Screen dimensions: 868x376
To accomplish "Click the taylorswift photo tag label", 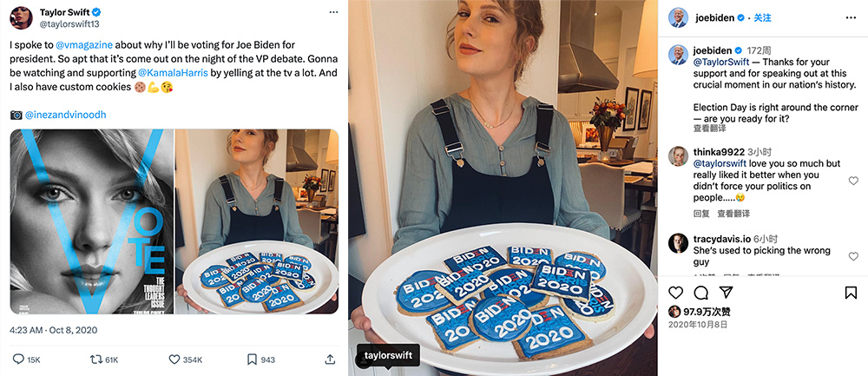I will point(389,355).
